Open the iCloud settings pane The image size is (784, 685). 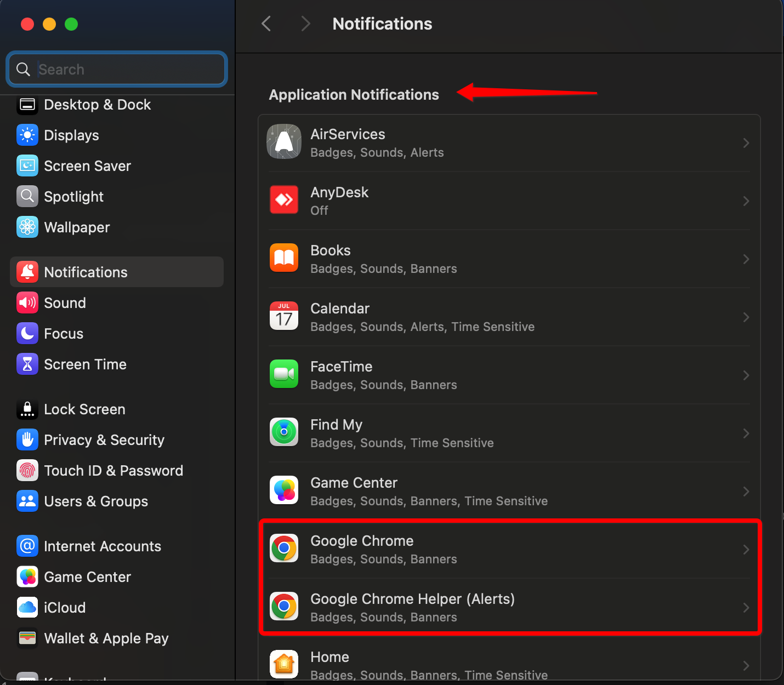point(117,607)
